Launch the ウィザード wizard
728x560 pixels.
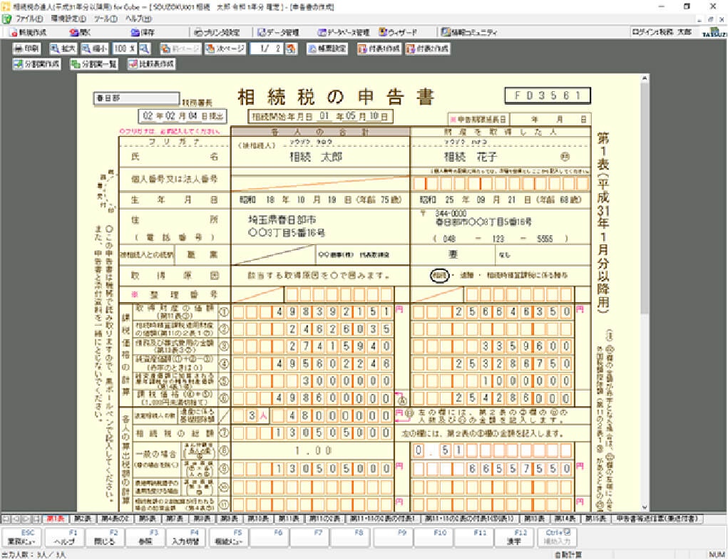click(x=398, y=32)
